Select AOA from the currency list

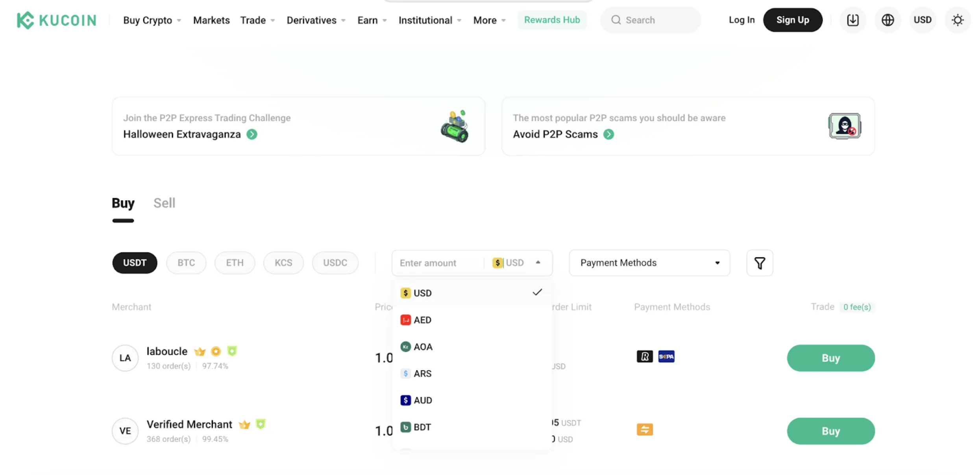pos(472,346)
